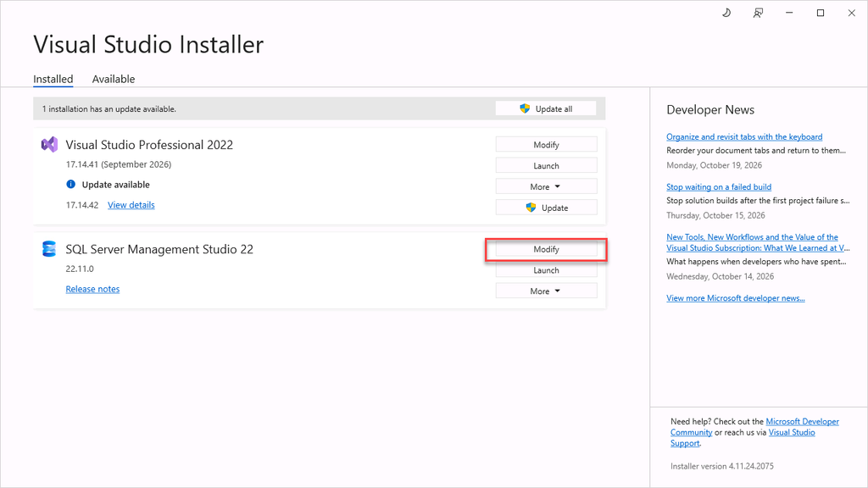Click the Visual Studio Professional 2022 logo
This screenshot has width=868, height=488.
point(49,144)
